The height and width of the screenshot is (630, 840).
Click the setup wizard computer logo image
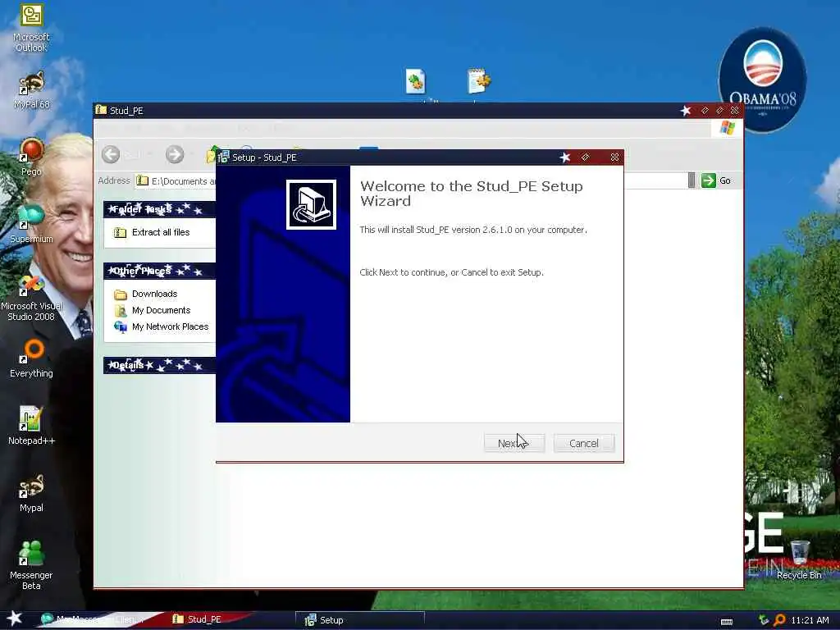click(311, 204)
